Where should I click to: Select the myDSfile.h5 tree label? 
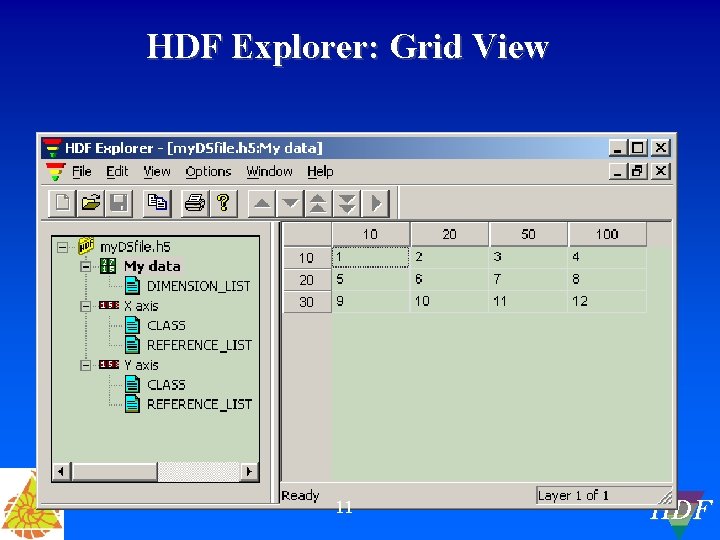(x=135, y=247)
